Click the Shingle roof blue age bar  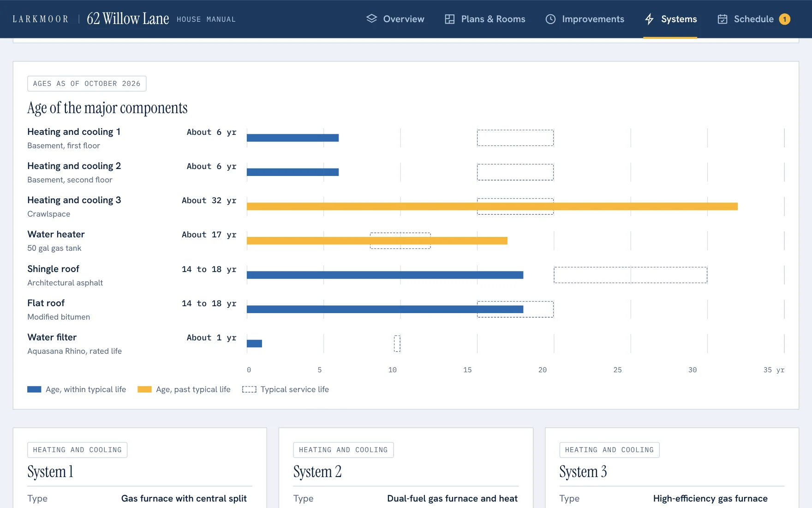tap(385, 275)
